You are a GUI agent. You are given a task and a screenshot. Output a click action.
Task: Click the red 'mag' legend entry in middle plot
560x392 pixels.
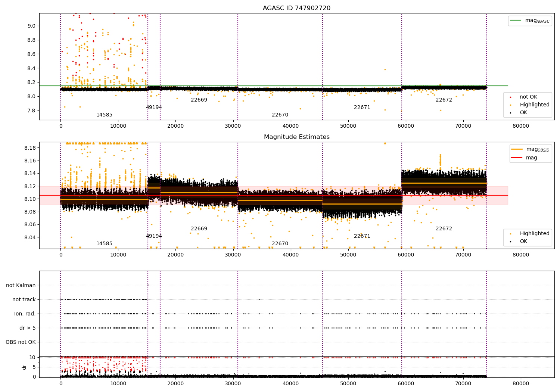524,158
